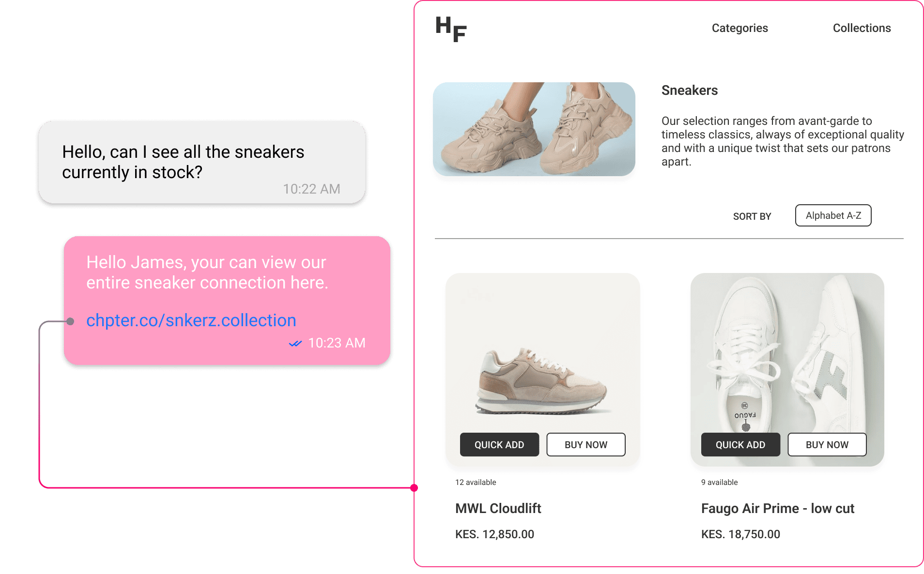Viewport: 924px width, 574px height.
Task: Quick add the MWL Cloudlift sneaker
Action: pyautogui.click(x=499, y=444)
